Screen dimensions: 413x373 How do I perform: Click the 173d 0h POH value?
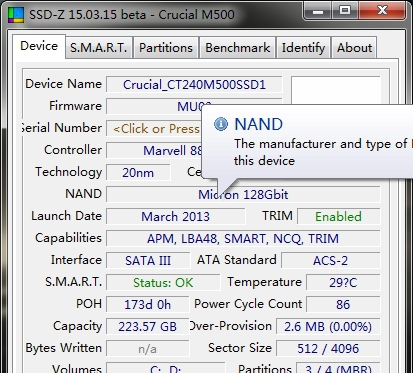pos(148,305)
